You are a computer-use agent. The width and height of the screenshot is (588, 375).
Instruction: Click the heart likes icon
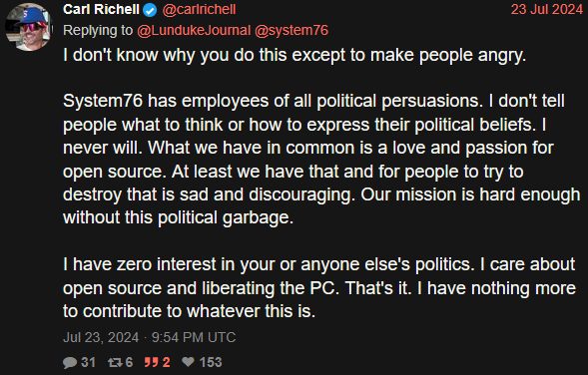189,362
